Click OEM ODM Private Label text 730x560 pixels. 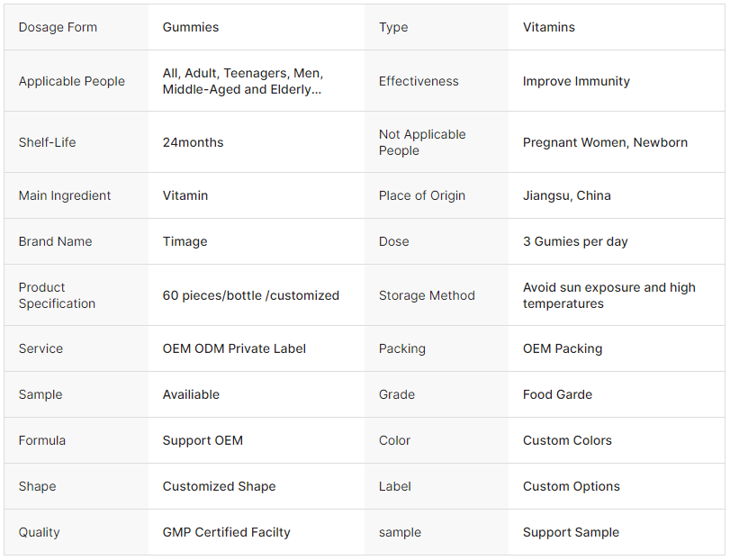tap(234, 348)
